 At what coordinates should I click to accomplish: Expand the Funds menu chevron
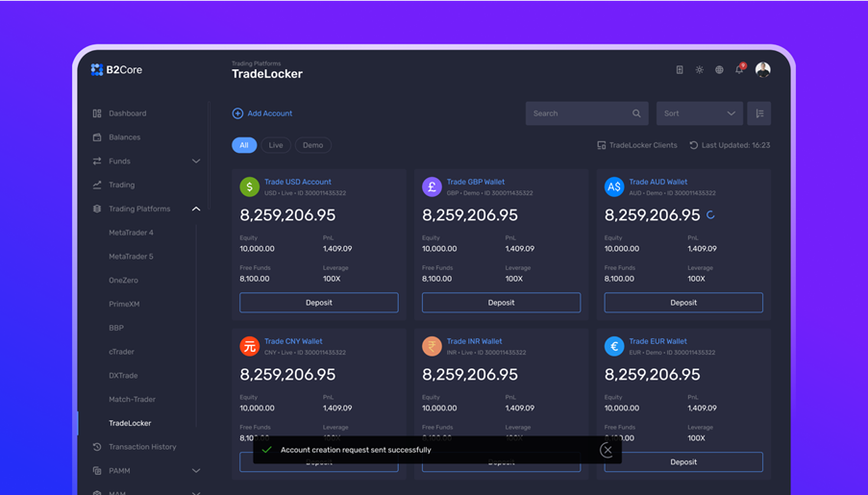[x=196, y=161]
